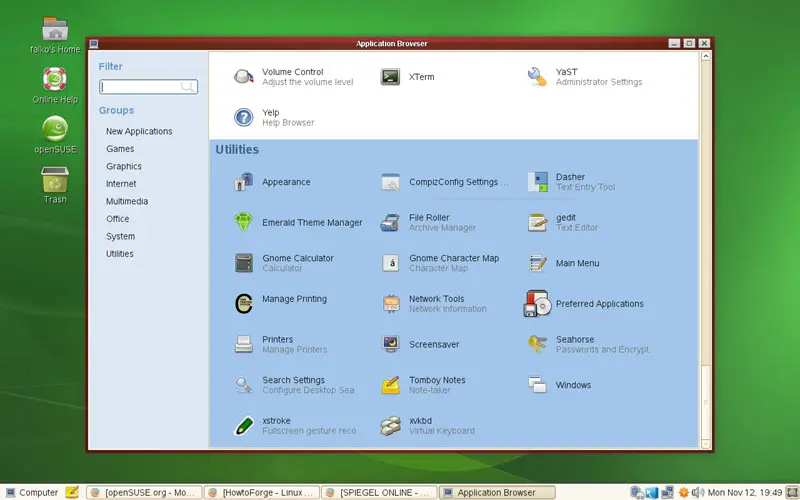This screenshot has height=500, width=800.
Task: Click volume speaker tray icon
Action: coord(697,492)
